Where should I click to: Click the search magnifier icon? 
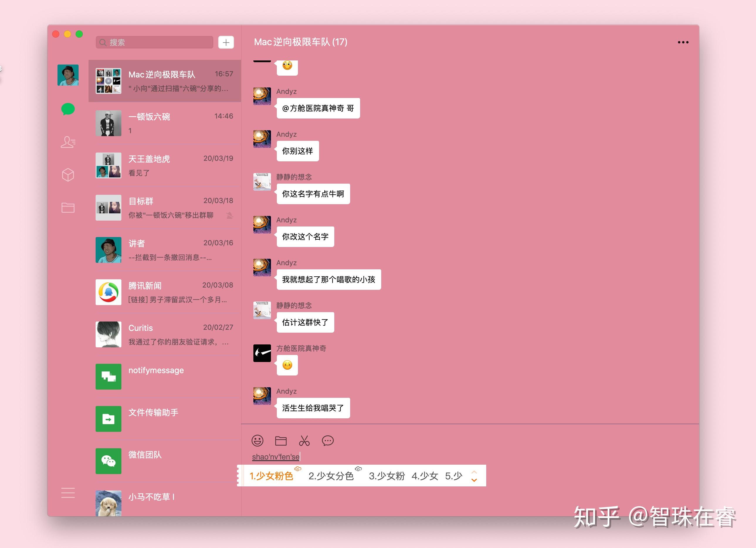pos(103,42)
